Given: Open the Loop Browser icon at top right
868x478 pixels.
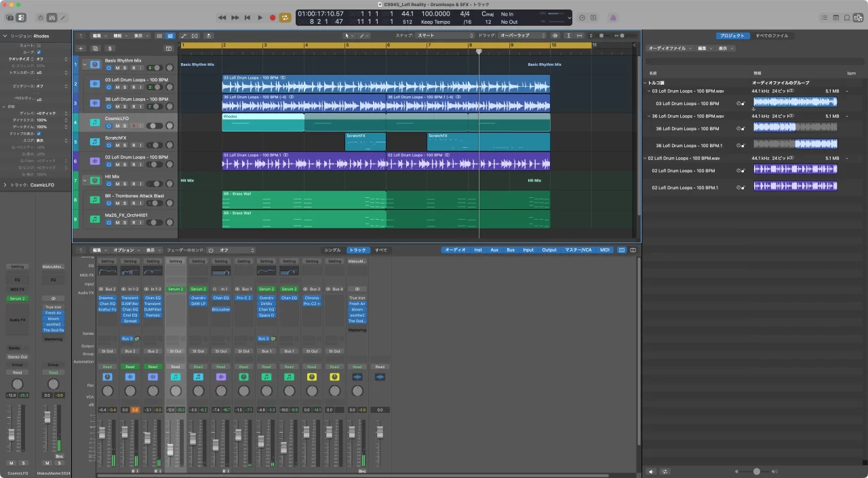Looking at the screenshot, I should (847, 18).
